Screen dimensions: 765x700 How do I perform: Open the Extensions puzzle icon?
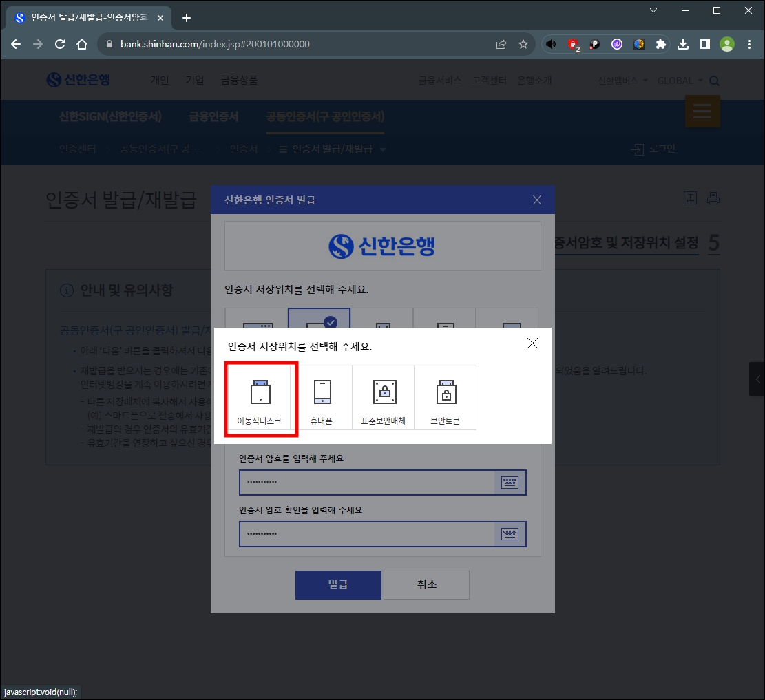(660, 44)
